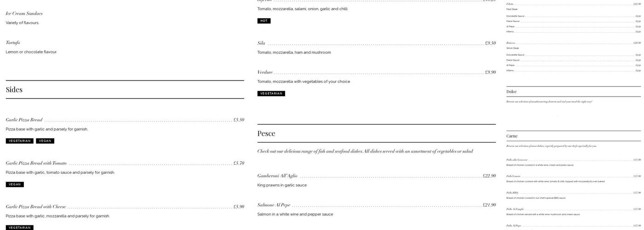Click the Garlic Pizza Bread with Tomato title
This screenshot has height=230, width=644.
coord(36,163)
